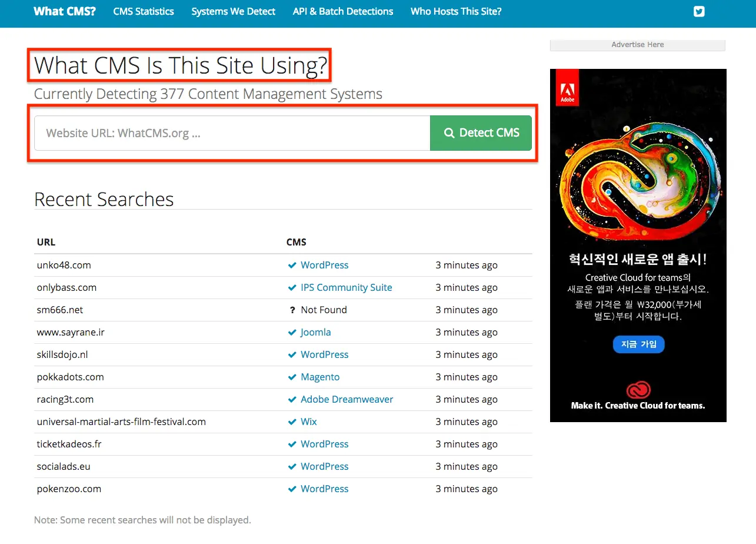756x544 pixels.
Task: Select the pokenzoo.com URL text
Action: pos(69,489)
